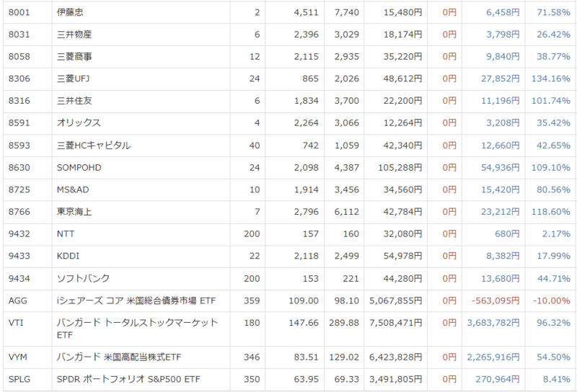Viewport: 577px width, 392px height.
Task: Select the SOMPOHD stock name
Action: point(79,168)
